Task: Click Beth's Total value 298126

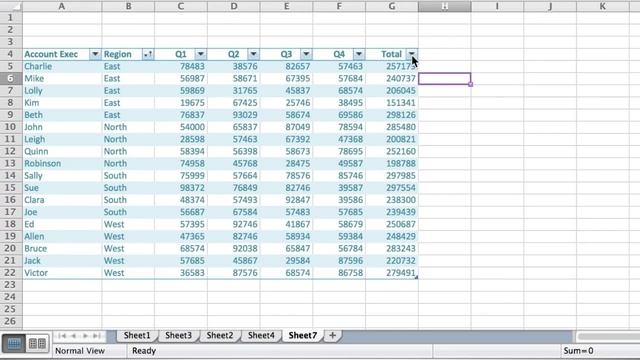Action: point(392,115)
